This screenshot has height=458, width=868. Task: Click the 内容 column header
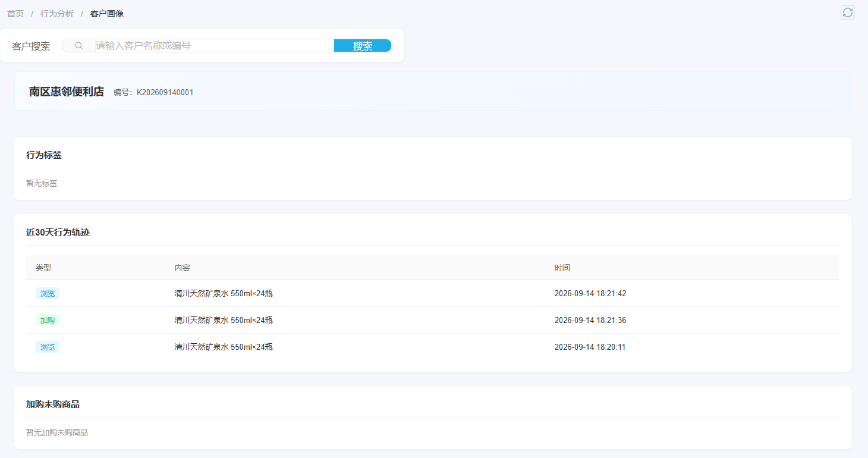pyautogui.click(x=183, y=268)
